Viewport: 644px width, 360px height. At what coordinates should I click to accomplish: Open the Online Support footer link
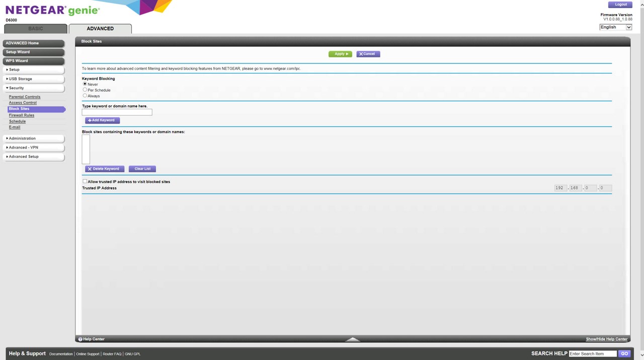88,354
